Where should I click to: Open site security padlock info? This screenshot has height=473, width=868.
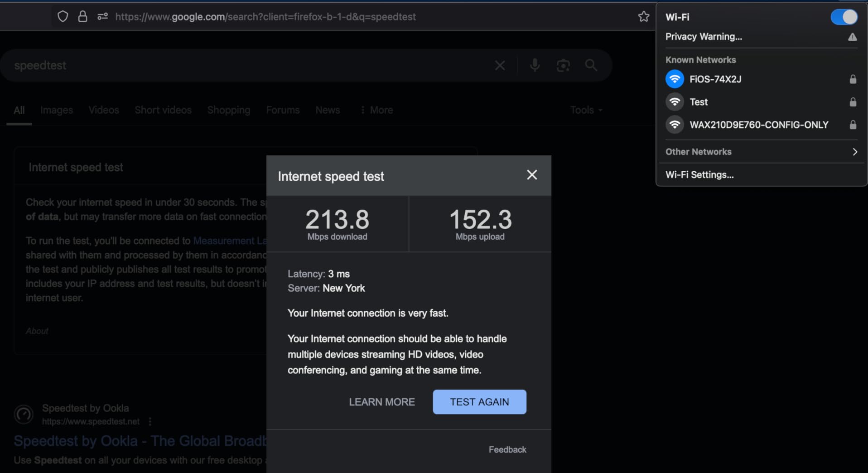(82, 17)
